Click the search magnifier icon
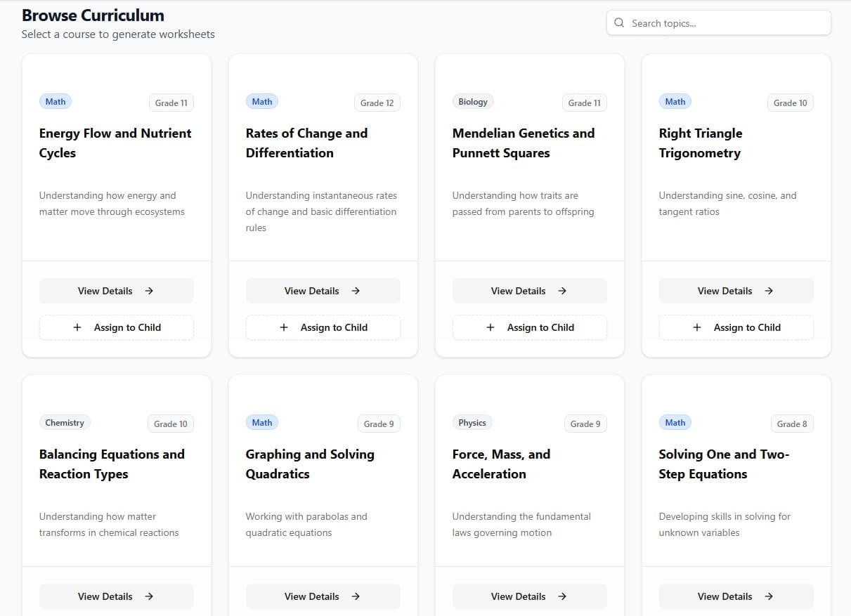Viewport: 851px width, 616px height. click(x=619, y=23)
